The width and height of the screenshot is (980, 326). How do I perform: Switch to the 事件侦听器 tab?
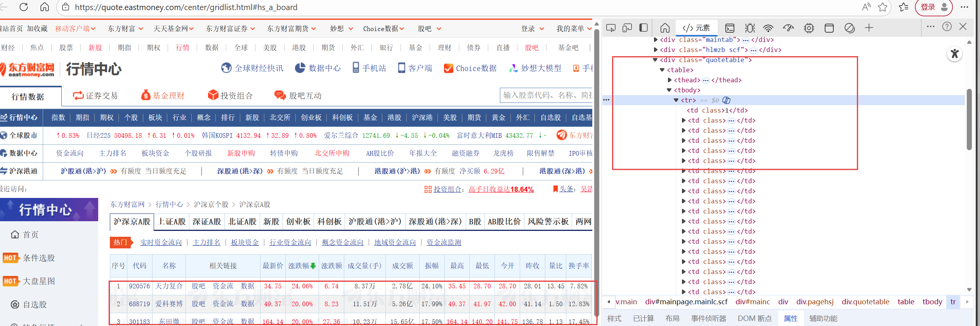click(x=708, y=319)
